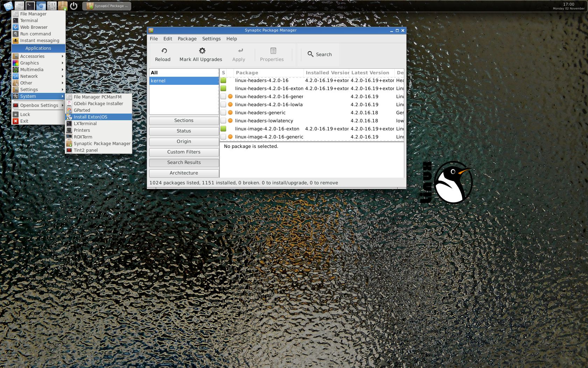Open the main menu launcher in panel
Image resolution: width=588 pixels, height=368 pixels.
[x=8, y=6]
